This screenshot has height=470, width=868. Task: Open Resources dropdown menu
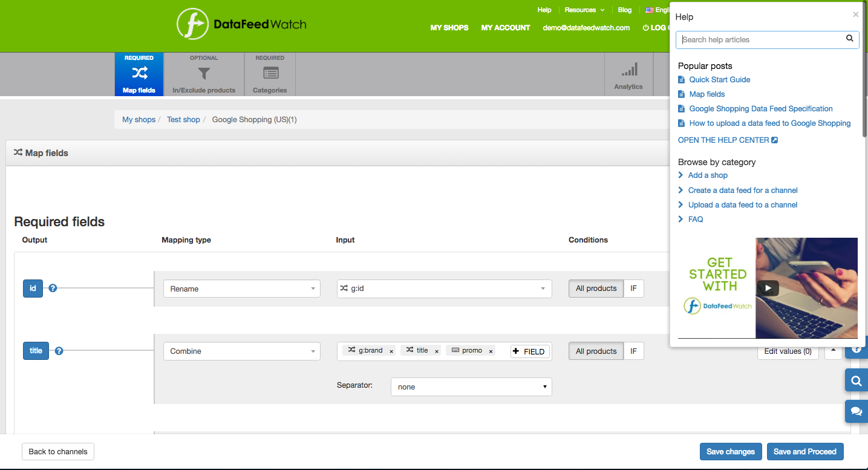[x=584, y=10]
